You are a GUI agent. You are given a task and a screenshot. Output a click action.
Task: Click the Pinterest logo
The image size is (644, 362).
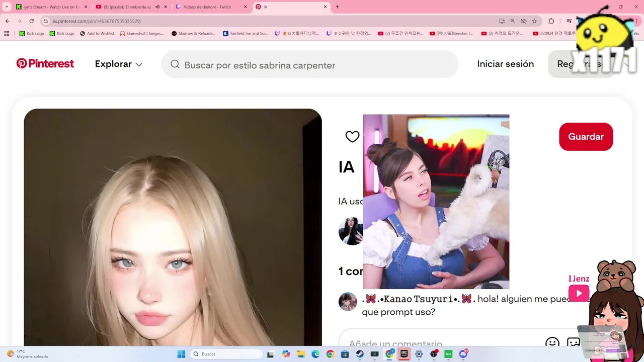coord(45,64)
